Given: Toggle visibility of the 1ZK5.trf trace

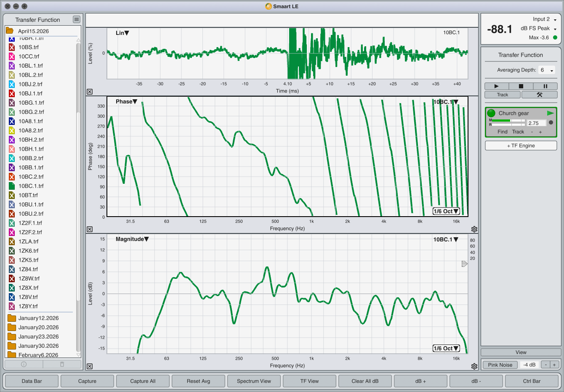Looking at the screenshot, I should click(12, 260).
